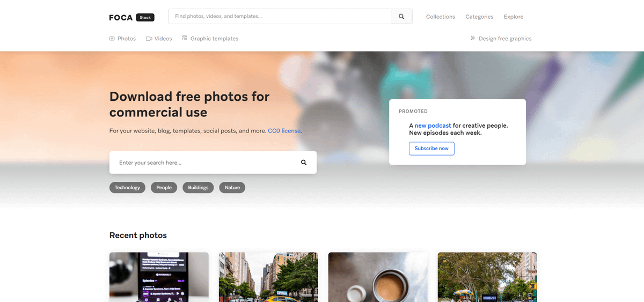Go to the Explore page
644x302 pixels.
pos(513,17)
